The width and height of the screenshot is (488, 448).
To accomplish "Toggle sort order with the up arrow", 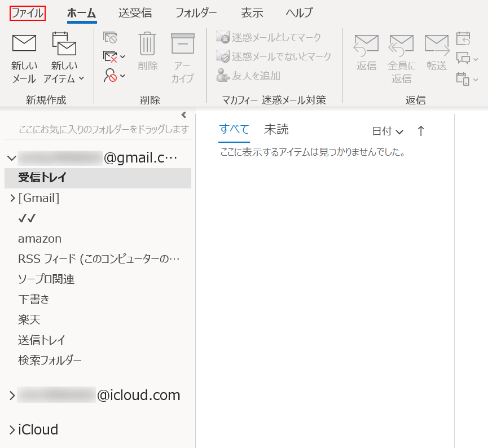I will (420, 131).
